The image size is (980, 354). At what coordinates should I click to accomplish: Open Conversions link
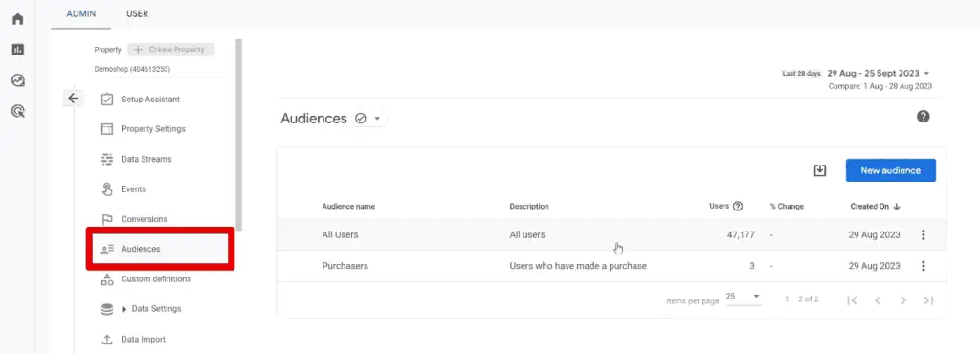pos(145,219)
